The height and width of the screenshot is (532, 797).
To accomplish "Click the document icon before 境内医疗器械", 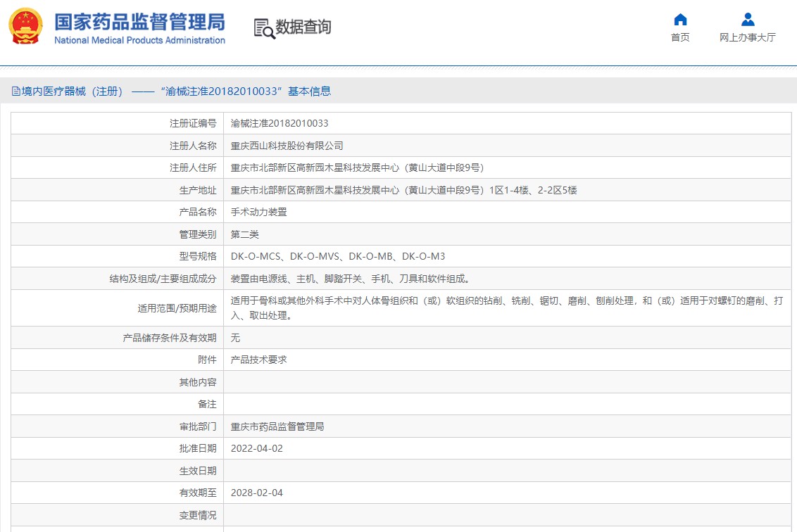I will click(x=15, y=91).
